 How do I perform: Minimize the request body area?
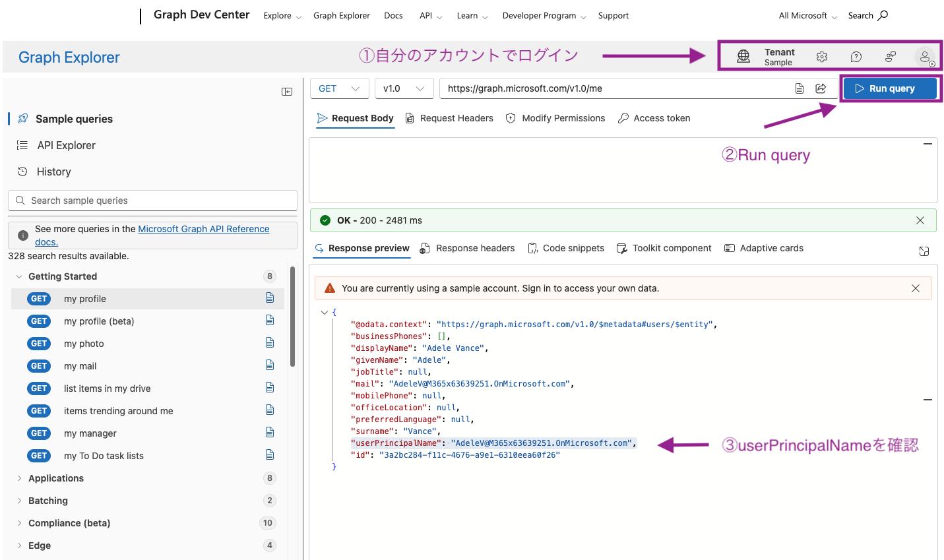pyautogui.click(x=928, y=144)
